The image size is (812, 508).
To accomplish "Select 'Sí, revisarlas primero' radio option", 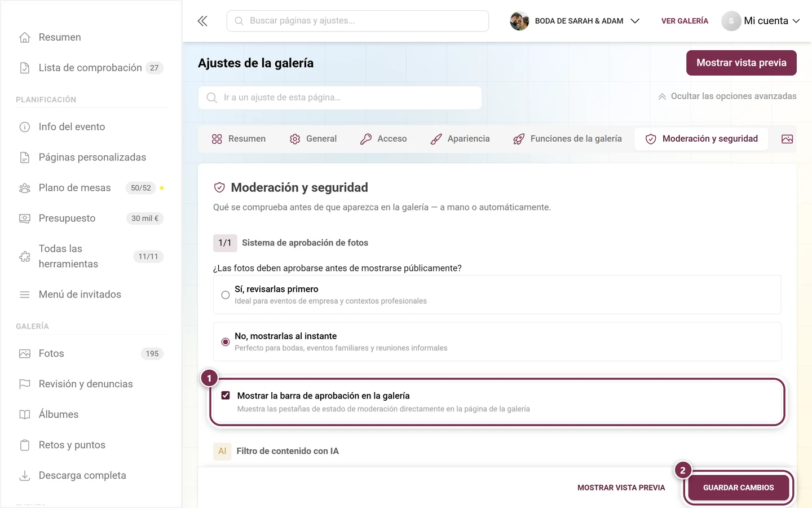I will click(x=226, y=295).
